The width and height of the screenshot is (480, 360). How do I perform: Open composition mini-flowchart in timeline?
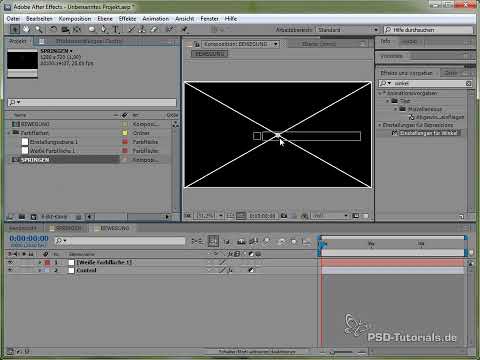click(197, 241)
